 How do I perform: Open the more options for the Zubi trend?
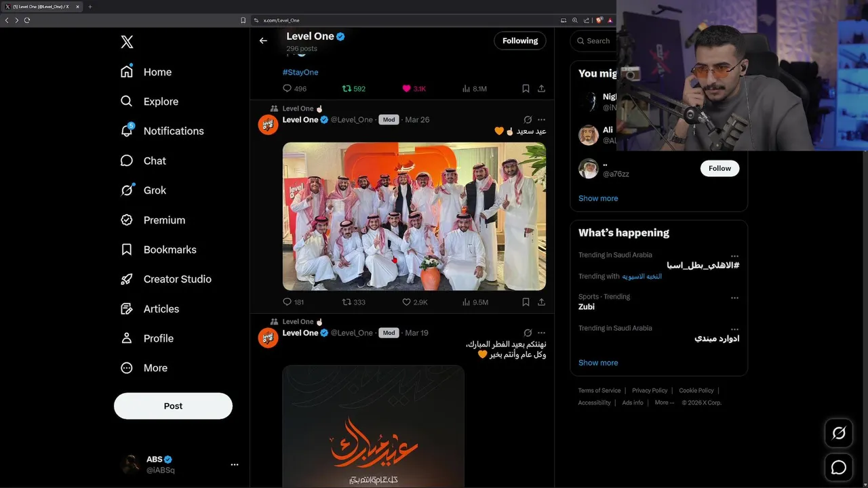click(x=734, y=298)
